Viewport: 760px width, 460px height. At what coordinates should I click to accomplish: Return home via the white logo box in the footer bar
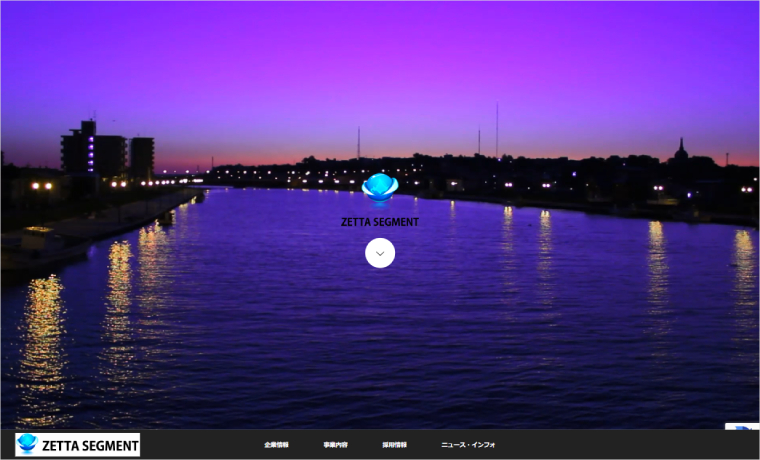[x=77, y=445]
